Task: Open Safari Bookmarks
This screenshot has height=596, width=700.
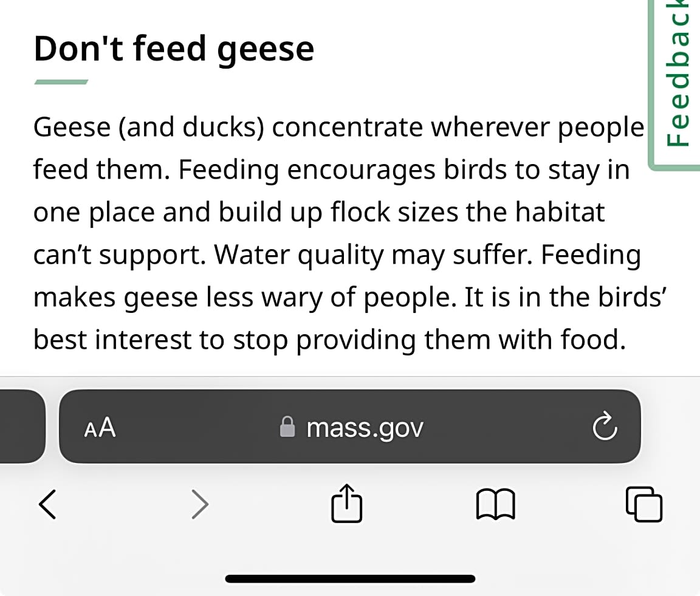Action: (x=496, y=504)
